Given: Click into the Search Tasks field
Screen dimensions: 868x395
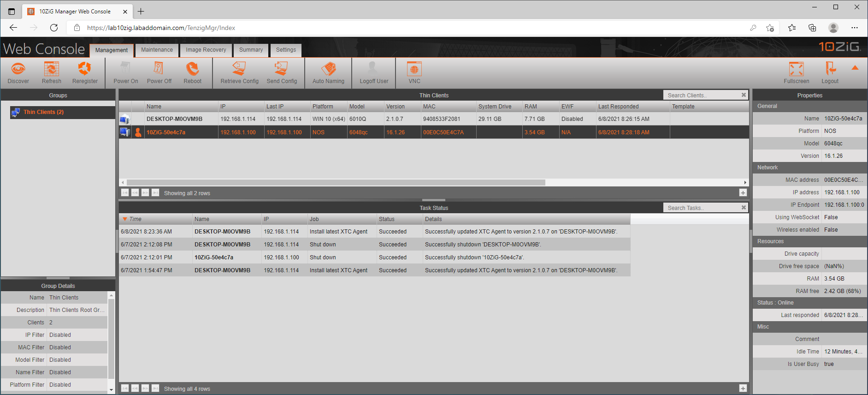Looking at the screenshot, I should (x=701, y=208).
